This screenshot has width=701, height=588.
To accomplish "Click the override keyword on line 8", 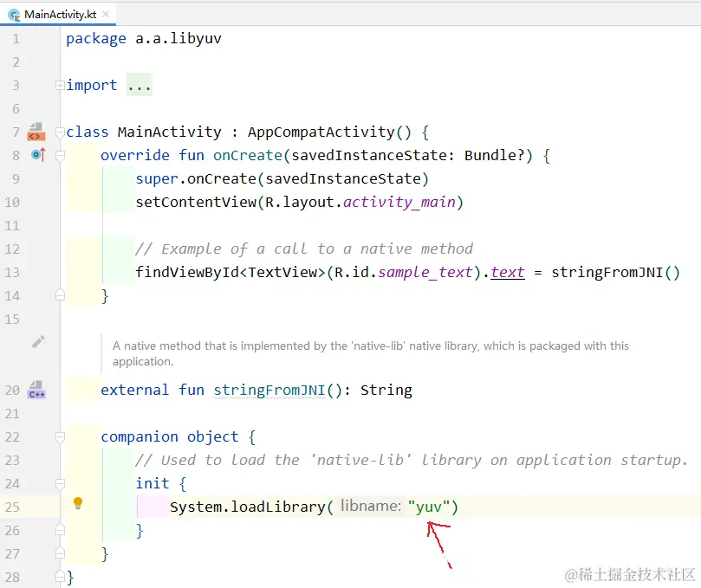I will coord(135,155).
